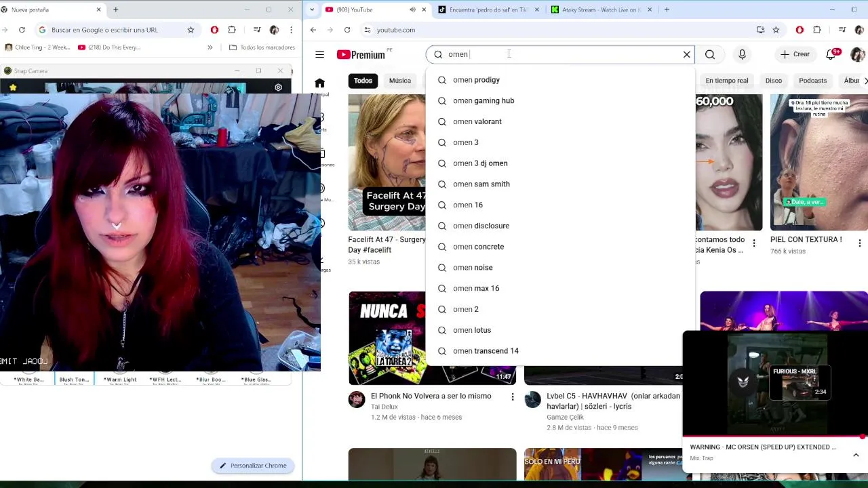Screen dimensions: 868x488
Task: Mute the YouTube tab audio icon
Action: point(412,9)
